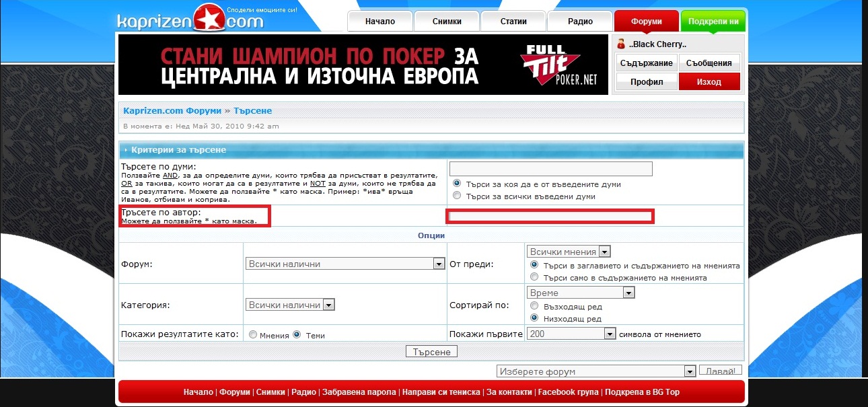Expand the 'Сортирай по' Време dropdown
The height and width of the screenshot is (407, 868).
click(x=581, y=293)
